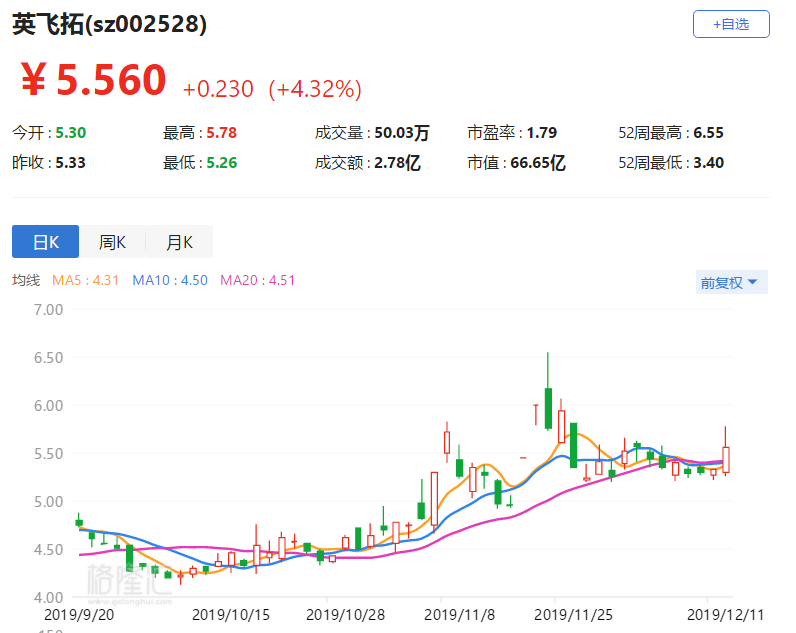Click the 2019/9/20 date axis label

[x=79, y=615]
